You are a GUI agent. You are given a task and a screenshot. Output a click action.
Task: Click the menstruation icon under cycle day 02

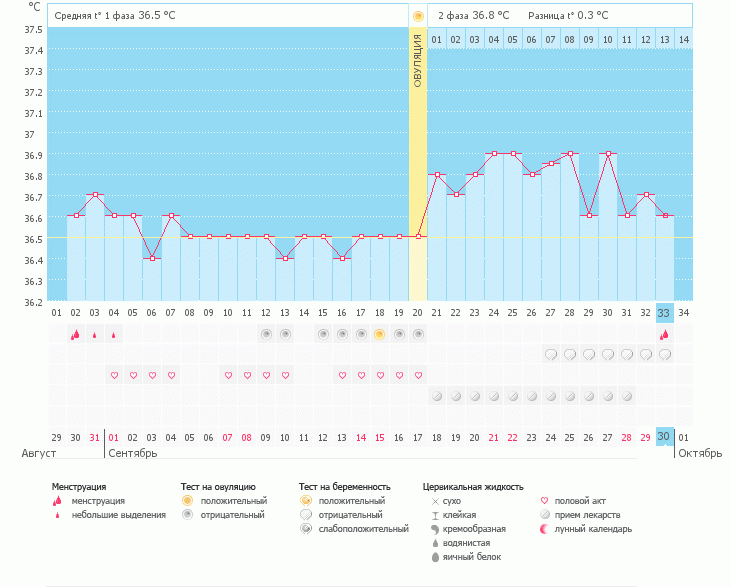click(75, 334)
